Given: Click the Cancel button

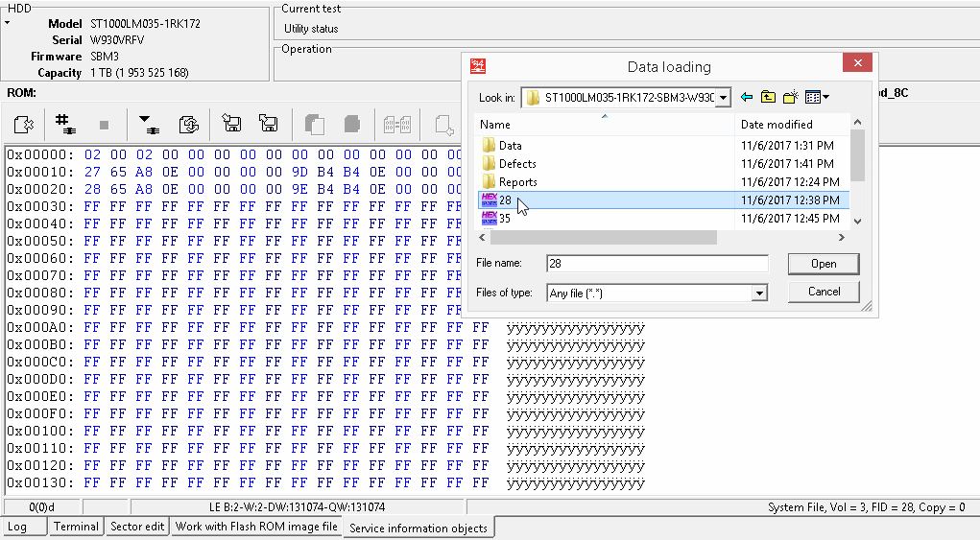Looking at the screenshot, I should tap(824, 292).
